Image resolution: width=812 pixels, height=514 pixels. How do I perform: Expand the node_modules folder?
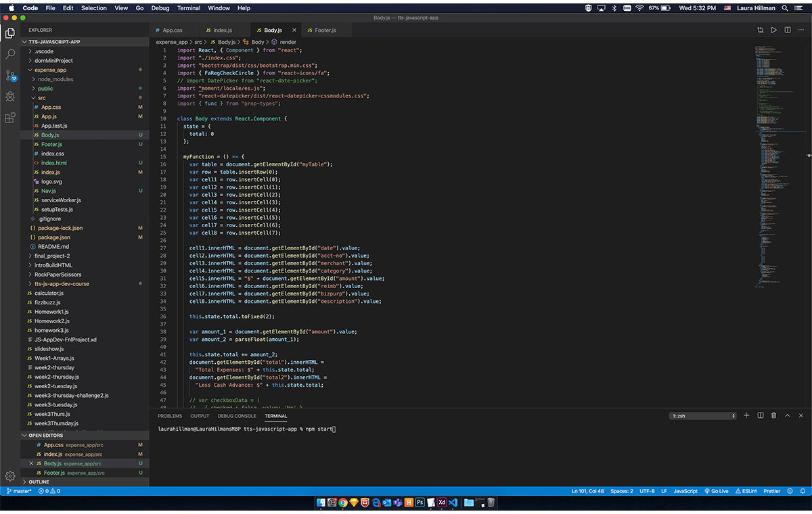[x=55, y=79]
